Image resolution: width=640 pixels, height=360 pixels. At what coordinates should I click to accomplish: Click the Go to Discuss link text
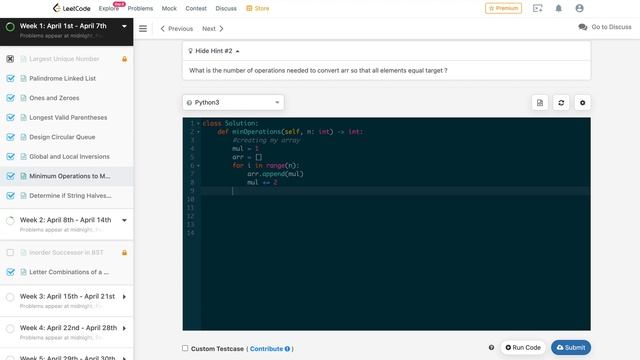611,27
